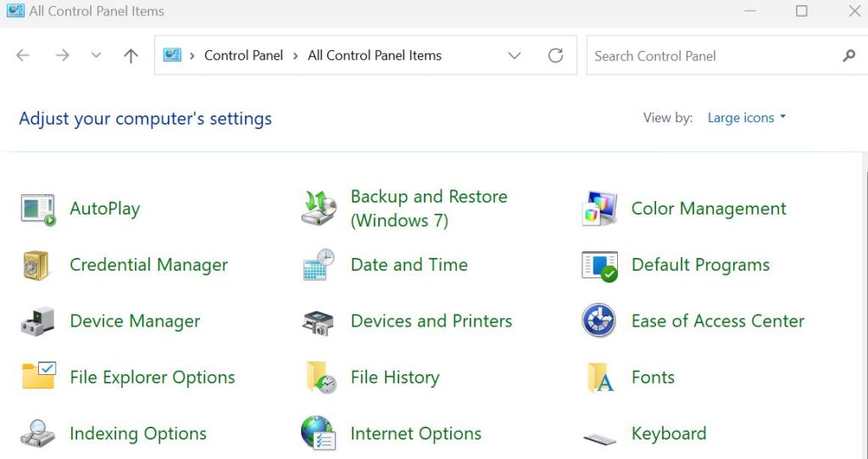Open the File Explorer Options link
Viewport: 868px width, 459px height.
pos(153,378)
